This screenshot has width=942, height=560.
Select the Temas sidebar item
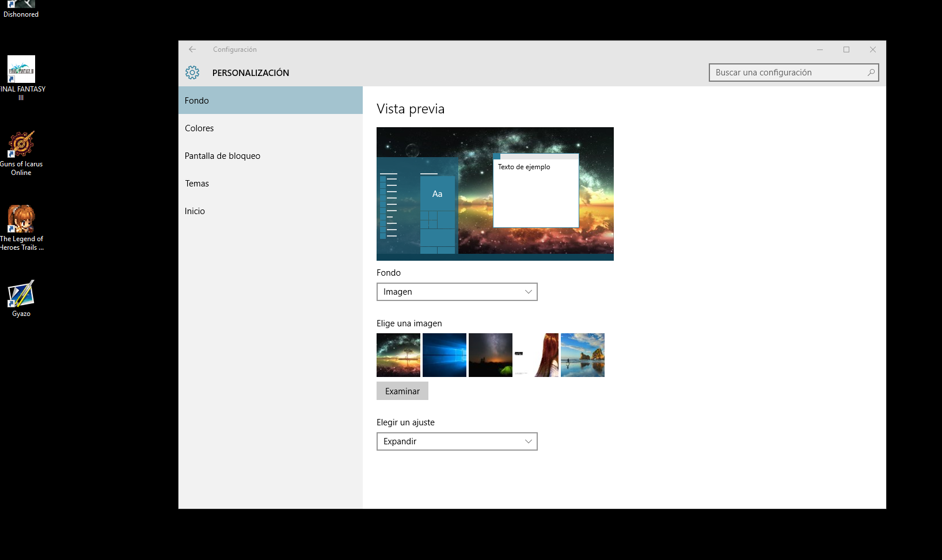(x=197, y=183)
